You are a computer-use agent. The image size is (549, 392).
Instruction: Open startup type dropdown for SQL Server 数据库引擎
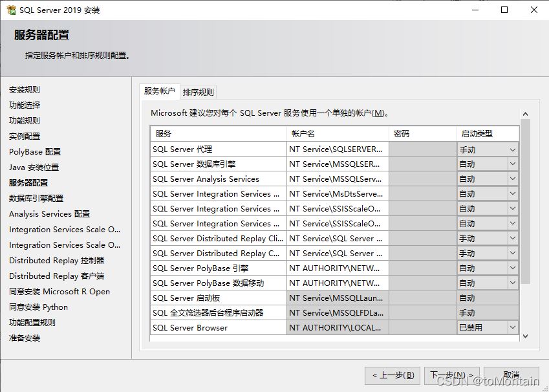513,164
